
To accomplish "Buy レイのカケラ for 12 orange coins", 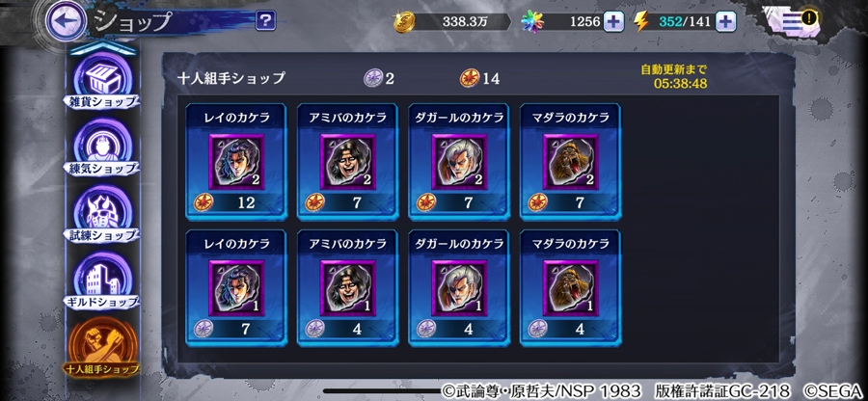I will (x=236, y=162).
